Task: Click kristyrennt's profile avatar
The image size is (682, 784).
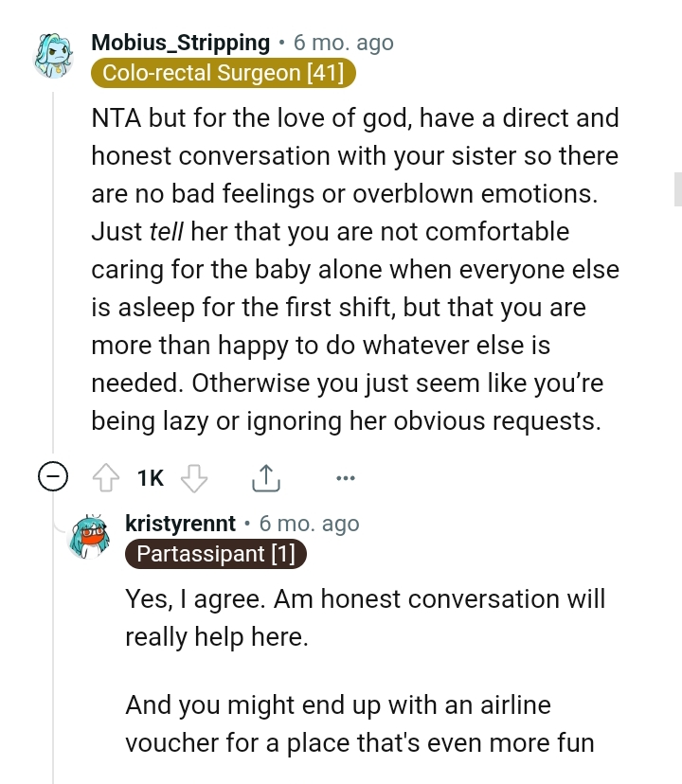Action: click(90, 536)
